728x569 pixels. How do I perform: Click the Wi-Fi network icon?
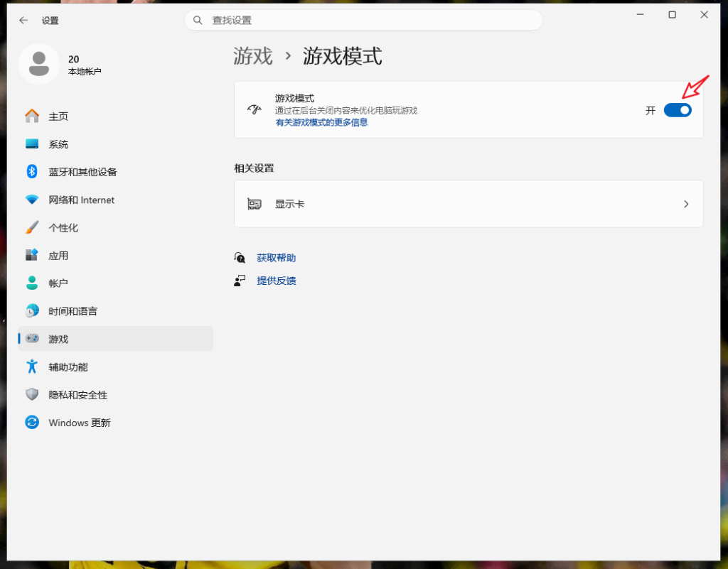[x=32, y=200]
